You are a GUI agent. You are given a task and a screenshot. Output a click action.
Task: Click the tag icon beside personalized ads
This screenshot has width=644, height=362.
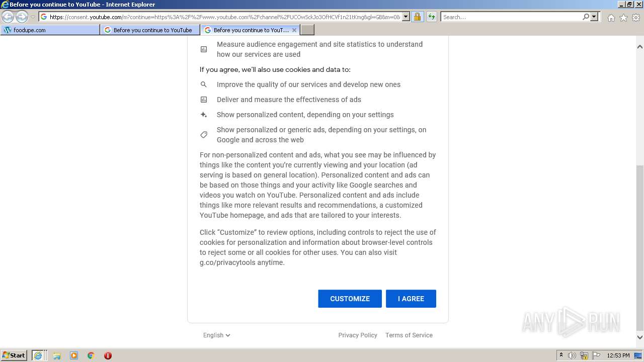204,135
